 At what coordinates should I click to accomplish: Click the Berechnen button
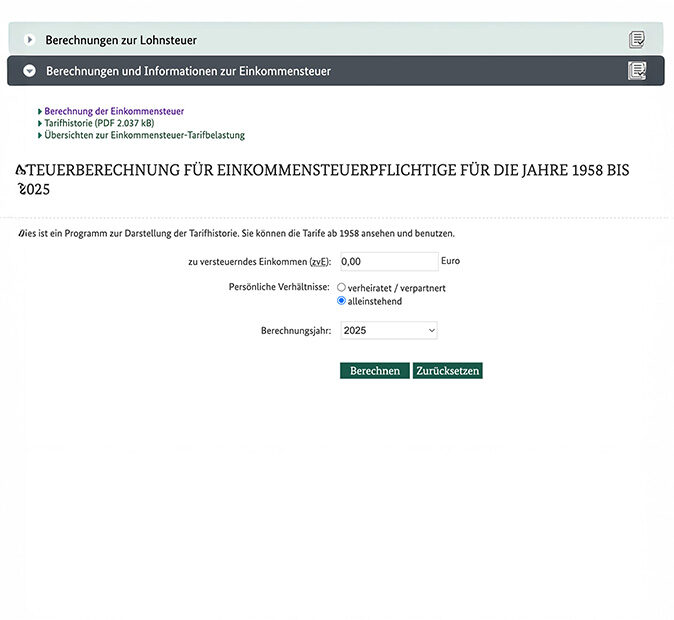coord(375,371)
